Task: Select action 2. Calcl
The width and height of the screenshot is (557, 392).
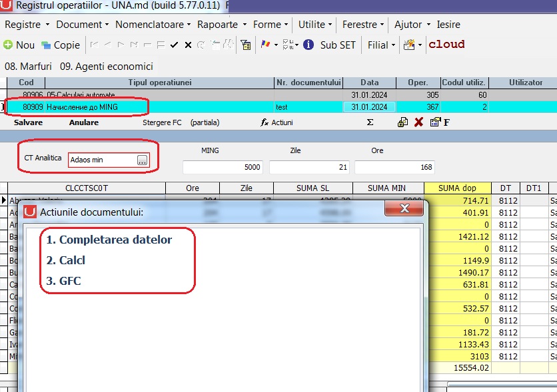Action: (66, 260)
